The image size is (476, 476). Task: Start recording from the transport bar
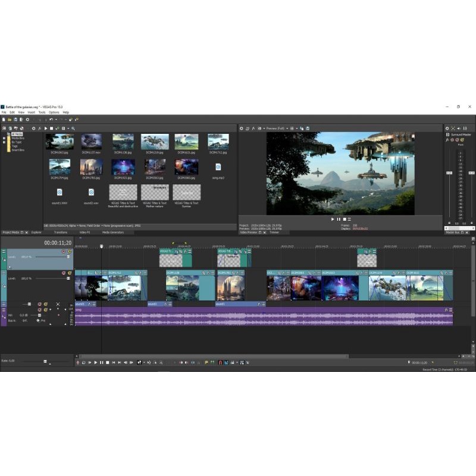79,362
